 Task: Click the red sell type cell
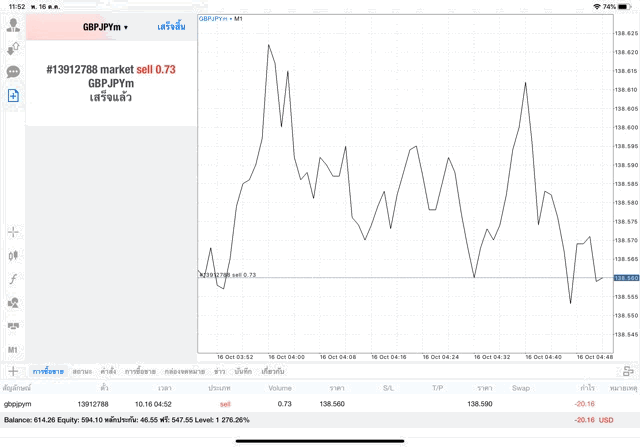pos(225,404)
